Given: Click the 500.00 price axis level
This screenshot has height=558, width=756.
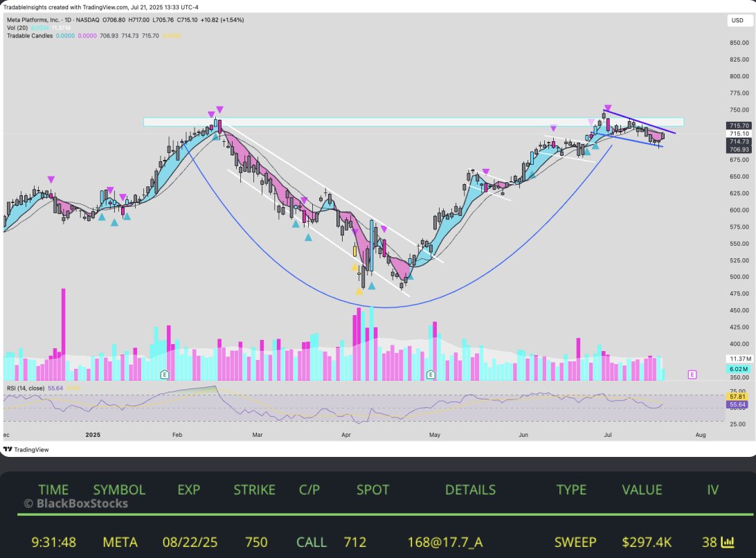Looking at the screenshot, I should pos(739,277).
